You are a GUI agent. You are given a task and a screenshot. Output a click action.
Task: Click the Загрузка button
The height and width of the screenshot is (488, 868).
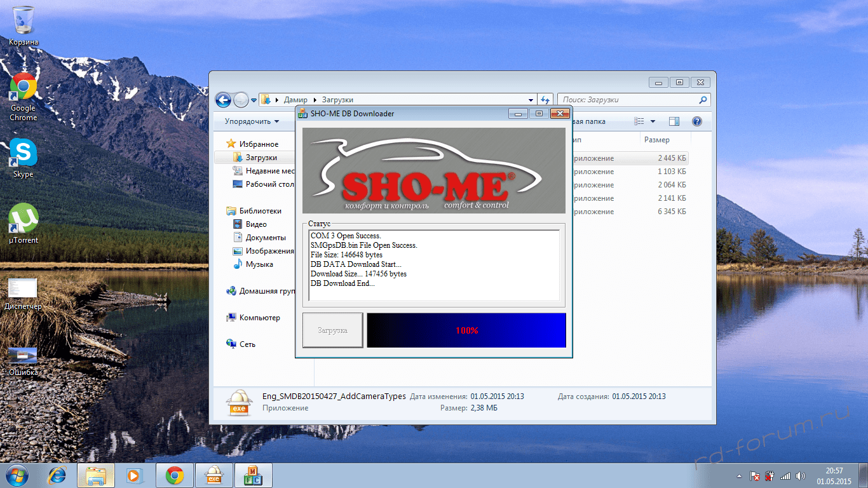(x=332, y=330)
